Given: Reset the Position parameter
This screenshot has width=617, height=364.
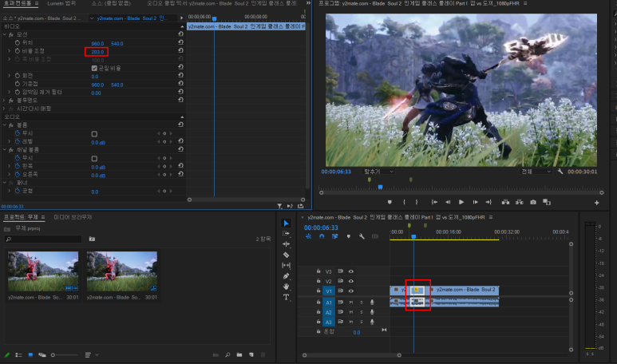Looking at the screenshot, I should 180,42.
